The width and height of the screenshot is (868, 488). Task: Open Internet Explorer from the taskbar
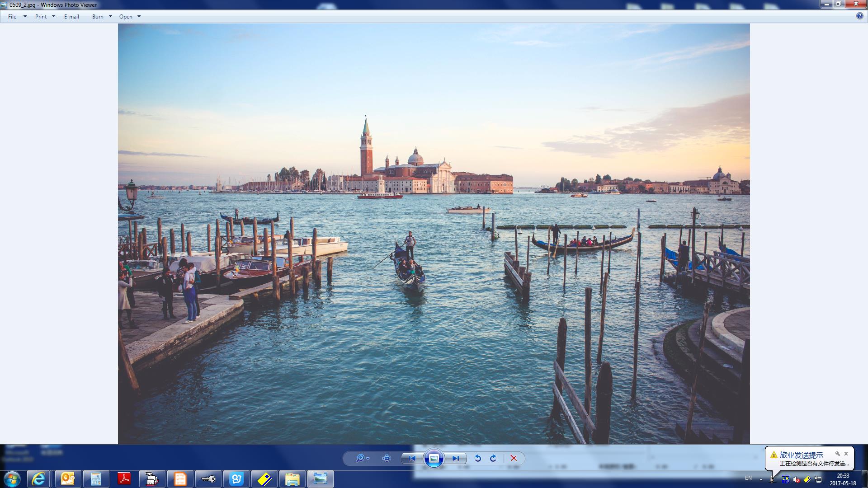[38, 479]
